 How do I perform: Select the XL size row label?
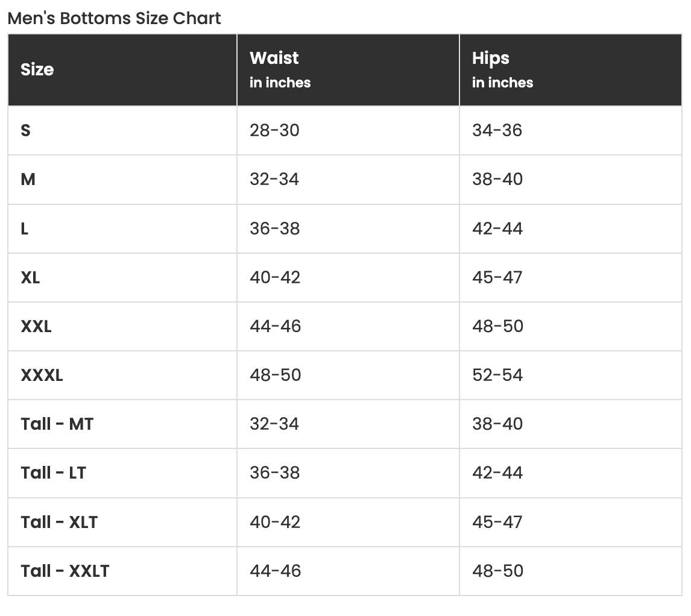(x=31, y=277)
